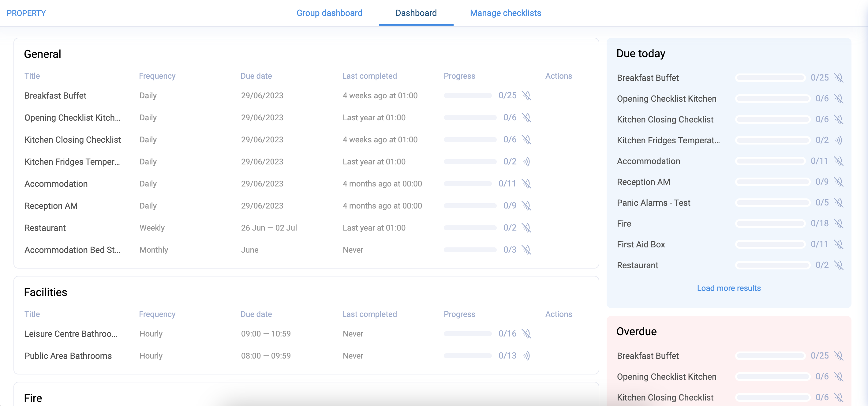Click the Fire checklist progress bar in Due today
Viewport: 868px width, 406px height.
point(770,223)
